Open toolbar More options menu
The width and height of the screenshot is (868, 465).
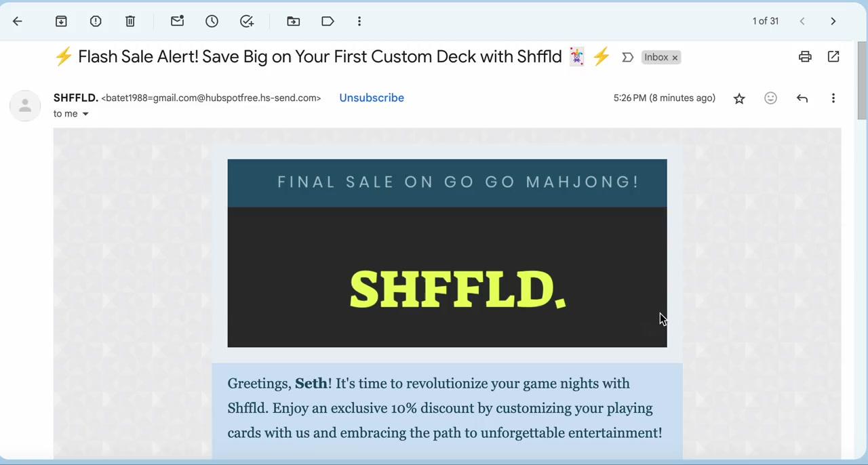coord(359,22)
